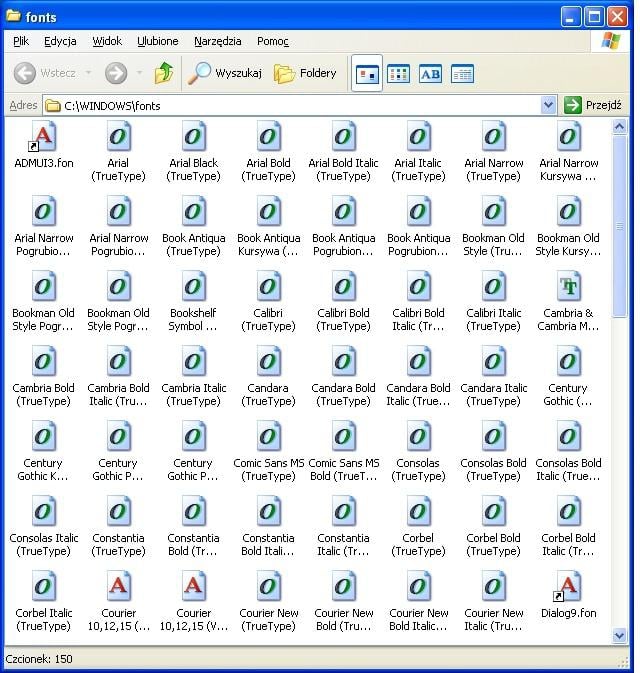Select the Arial Black font icon
This screenshot has width=640, height=673.
click(193, 138)
